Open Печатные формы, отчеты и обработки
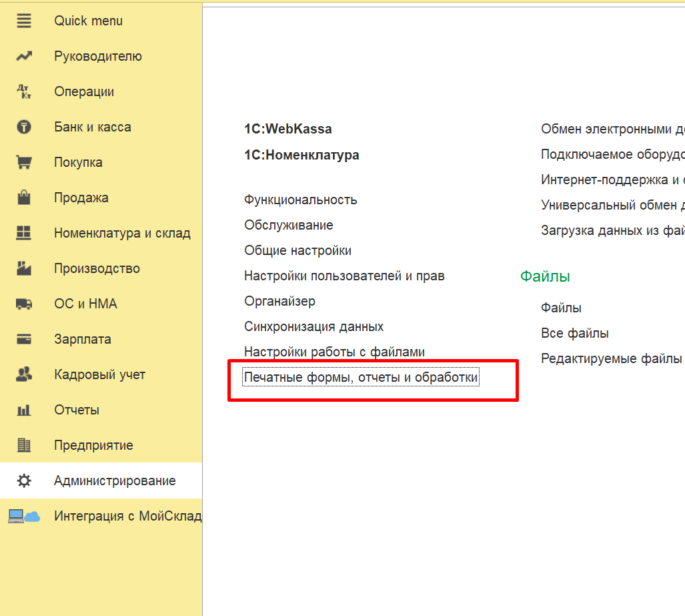 click(361, 377)
